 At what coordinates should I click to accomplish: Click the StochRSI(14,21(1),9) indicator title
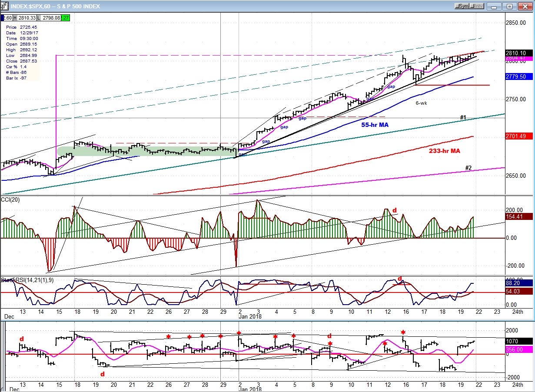[x=28, y=279]
